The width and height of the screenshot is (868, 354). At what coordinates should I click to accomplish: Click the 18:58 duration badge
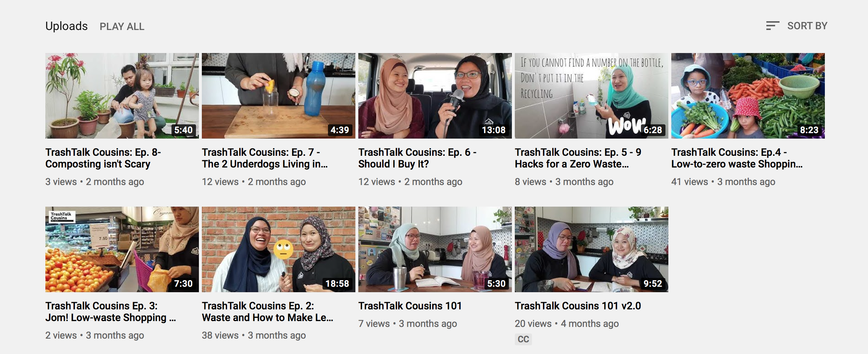tap(337, 283)
